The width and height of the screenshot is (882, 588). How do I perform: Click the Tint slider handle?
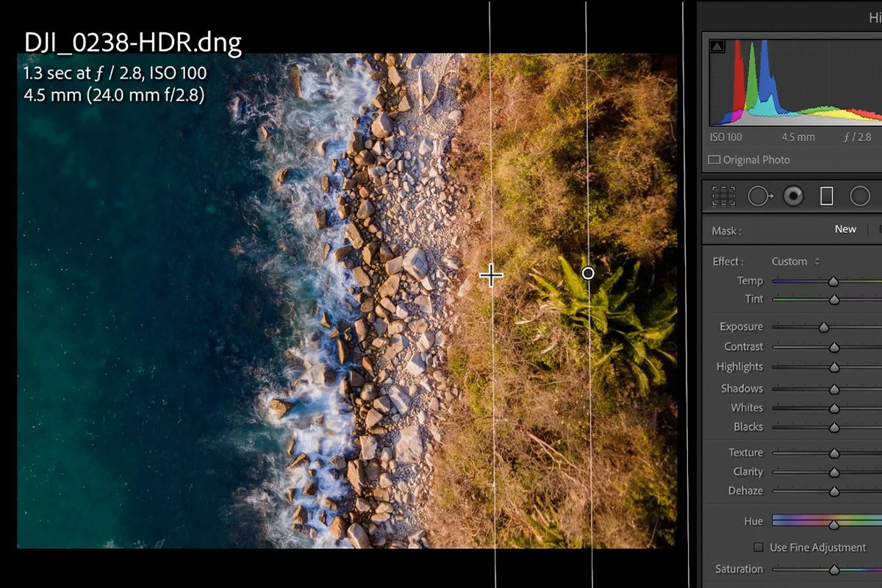(834, 300)
